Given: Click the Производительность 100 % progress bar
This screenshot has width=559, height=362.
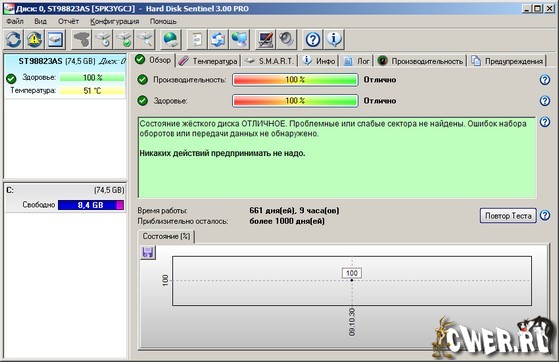Looking at the screenshot, I should (x=295, y=80).
